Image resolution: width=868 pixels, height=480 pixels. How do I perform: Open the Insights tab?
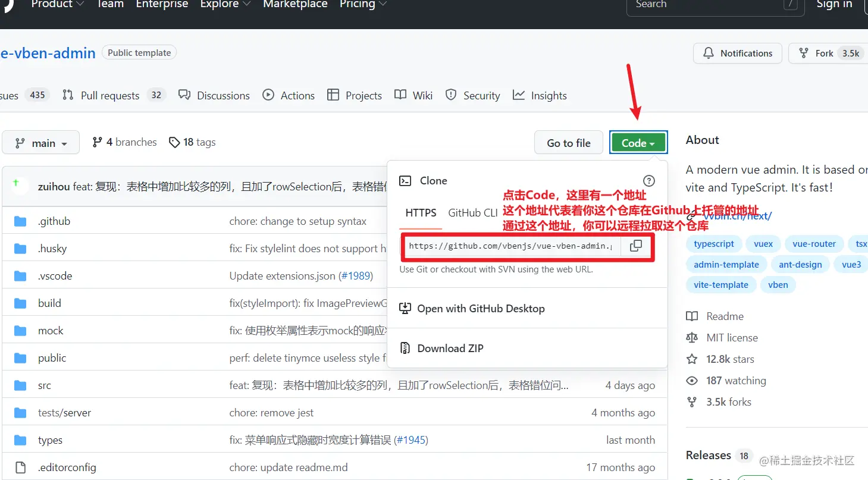point(540,95)
